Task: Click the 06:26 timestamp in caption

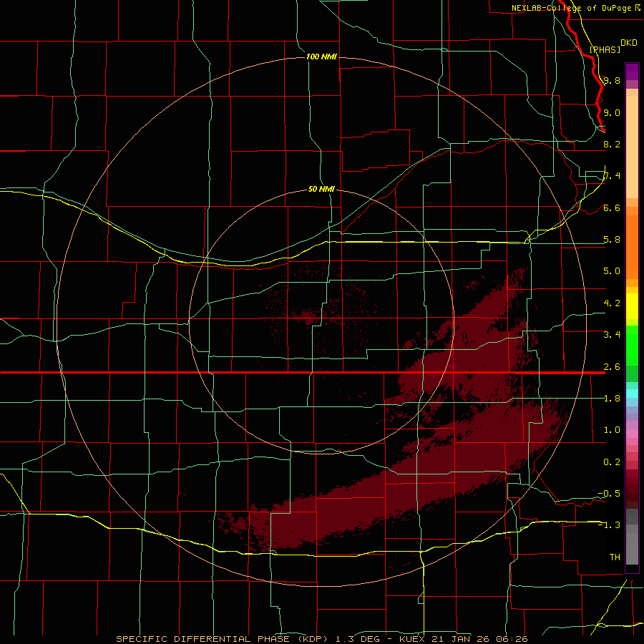Action: pyautogui.click(x=512, y=639)
